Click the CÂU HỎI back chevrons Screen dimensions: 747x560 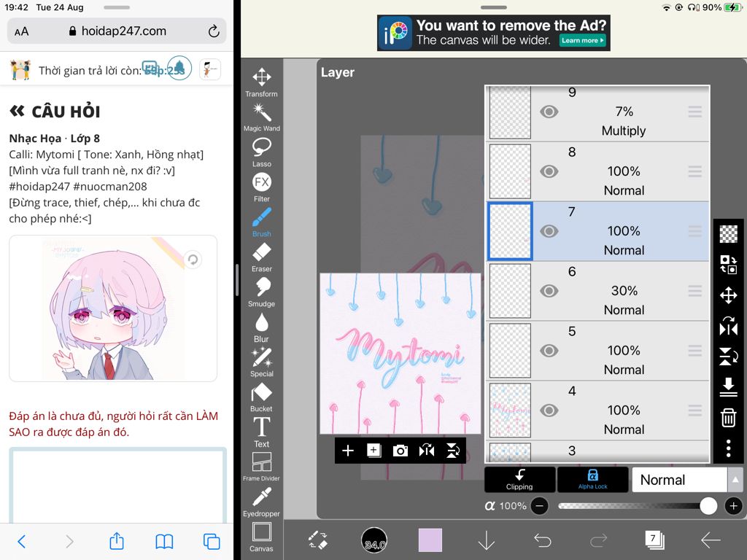pos(18,112)
